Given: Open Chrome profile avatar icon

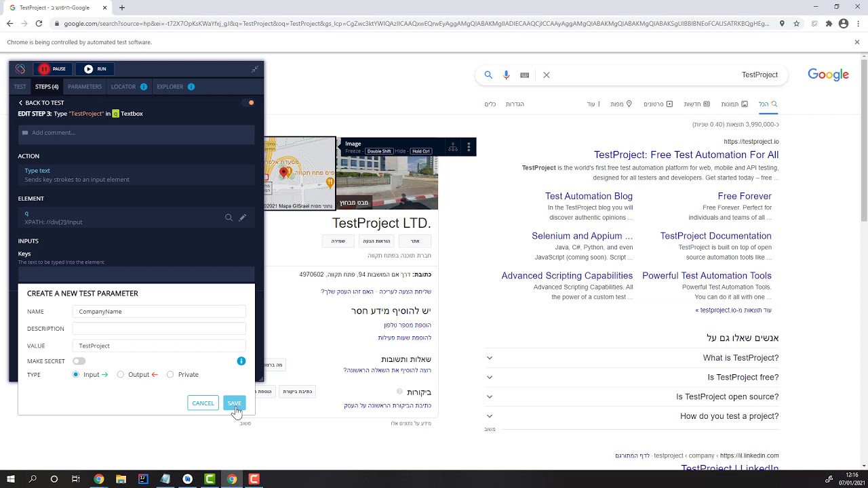Looking at the screenshot, I should point(844,24).
